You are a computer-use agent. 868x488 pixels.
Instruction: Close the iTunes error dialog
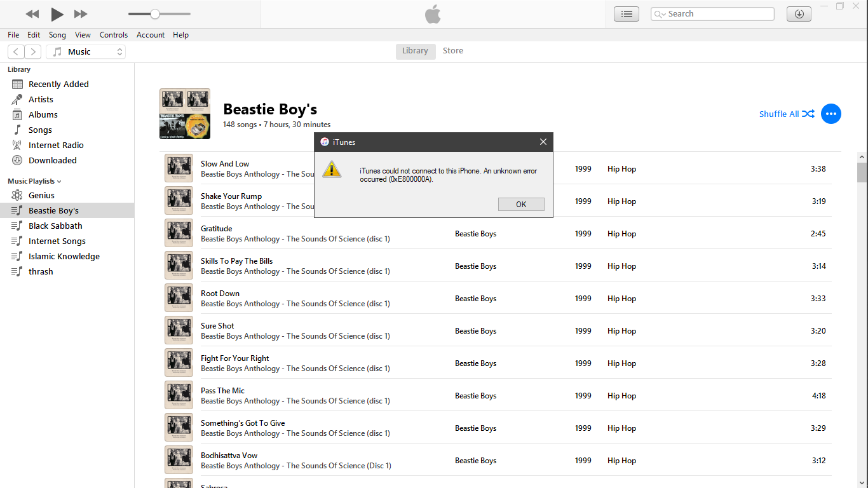click(x=543, y=142)
